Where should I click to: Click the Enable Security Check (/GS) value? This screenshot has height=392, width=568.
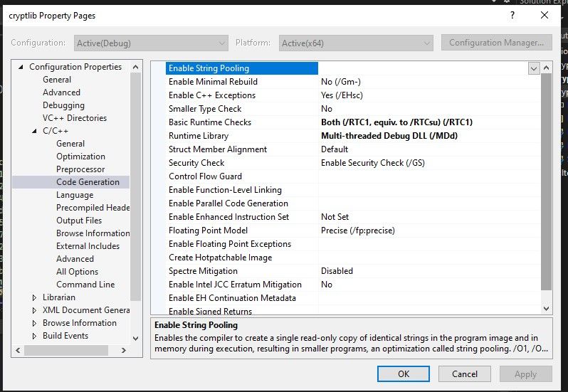pos(373,163)
